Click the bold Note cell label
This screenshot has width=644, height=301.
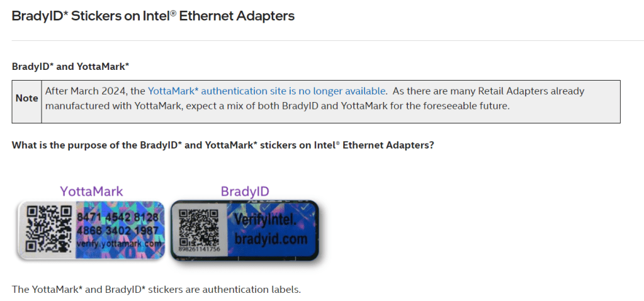point(27,98)
